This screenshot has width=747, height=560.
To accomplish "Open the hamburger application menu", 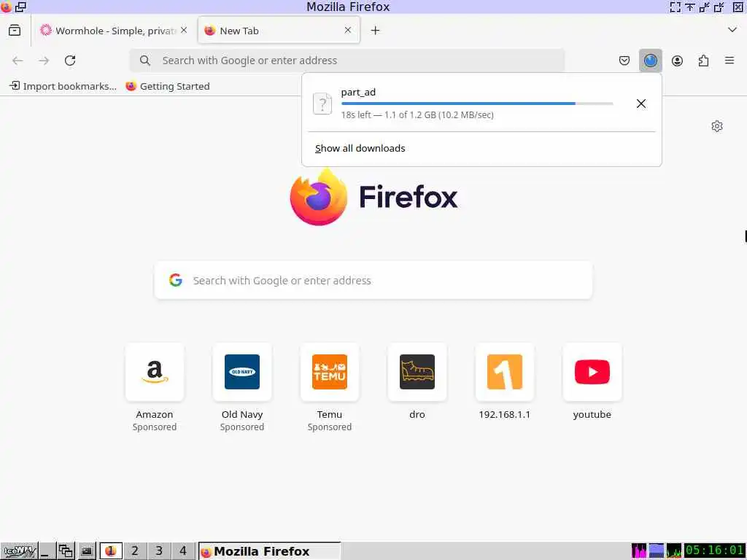I will coord(729,61).
